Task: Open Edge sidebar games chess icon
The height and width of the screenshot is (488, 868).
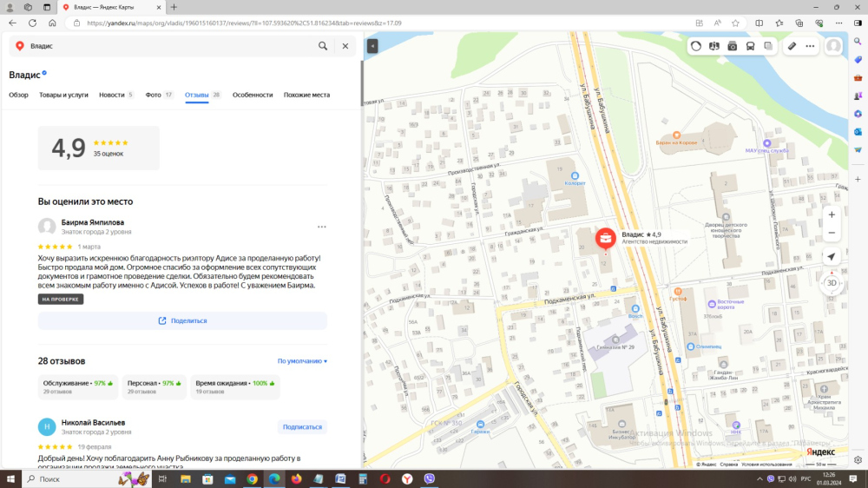Action: 858,96
